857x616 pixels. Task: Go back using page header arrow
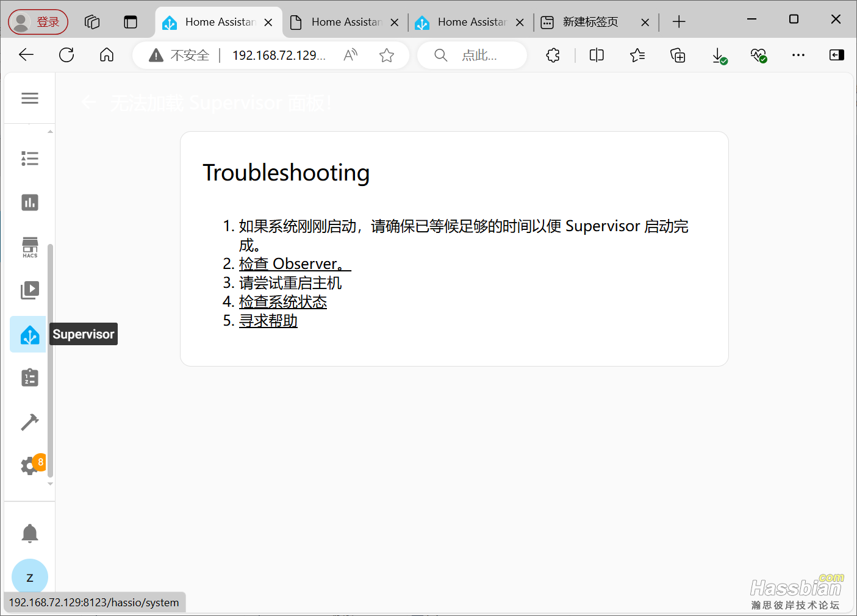(x=89, y=102)
